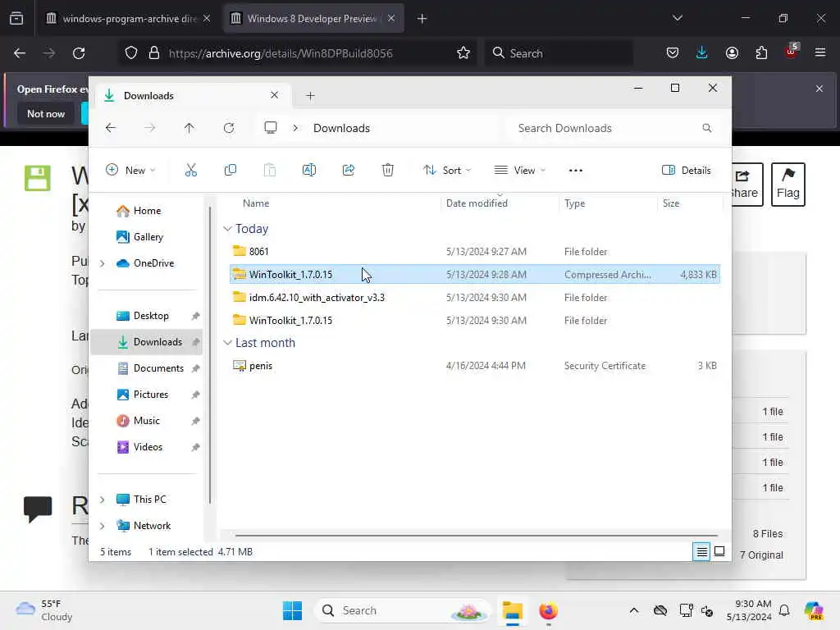Open Firefox hamburger application menu
The height and width of the screenshot is (630, 840).
point(820,53)
